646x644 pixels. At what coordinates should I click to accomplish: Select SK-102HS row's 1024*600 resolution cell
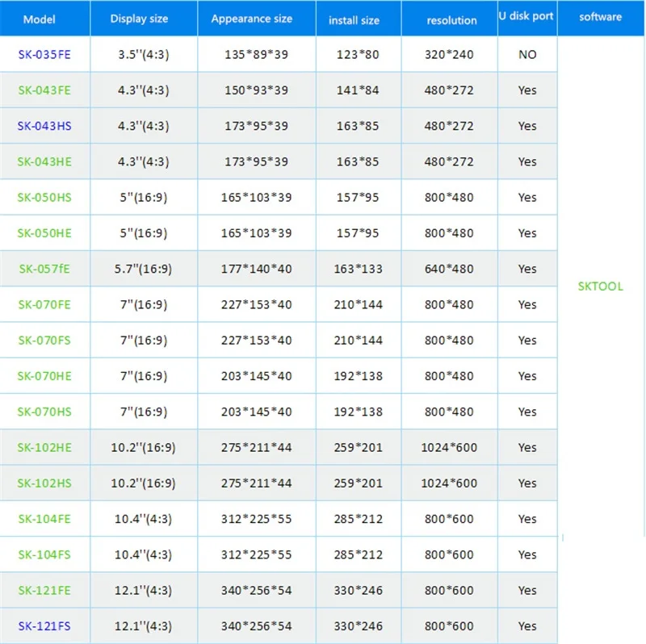tap(449, 483)
